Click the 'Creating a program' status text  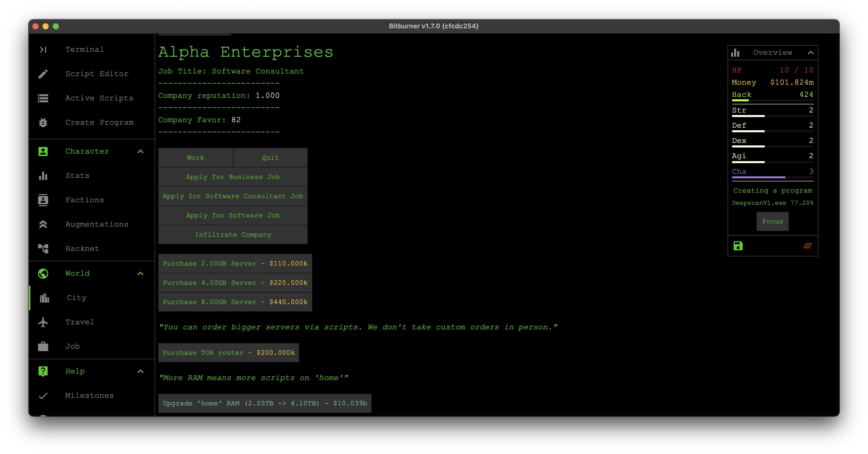point(773,191)
